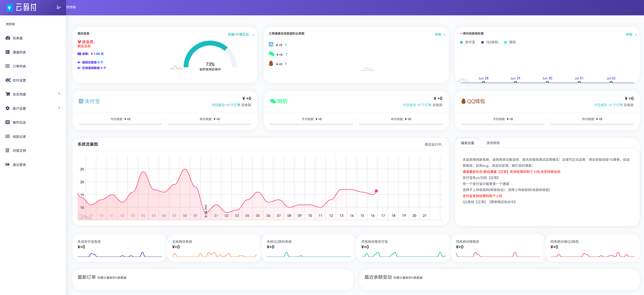The height and width of the screenshot is (295, 644).
Task: Click the 3:34 PM marker on the traffic chart
Action: coord(206,211)
